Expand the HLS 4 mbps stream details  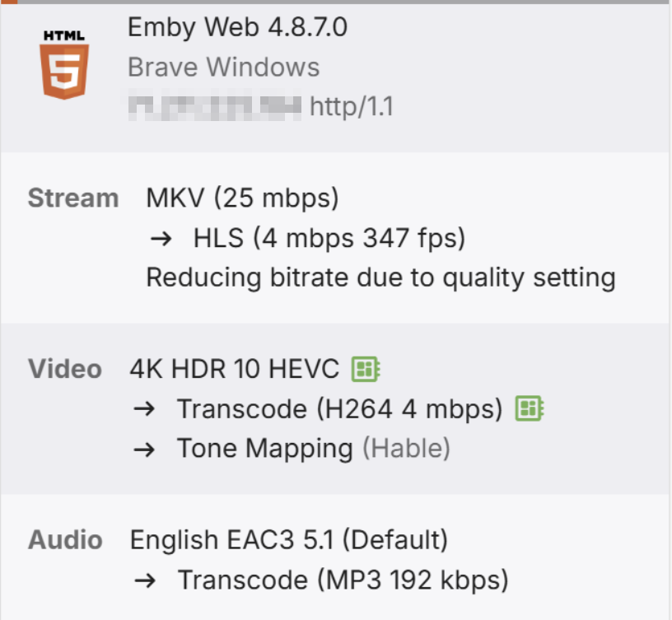[329, 237]
